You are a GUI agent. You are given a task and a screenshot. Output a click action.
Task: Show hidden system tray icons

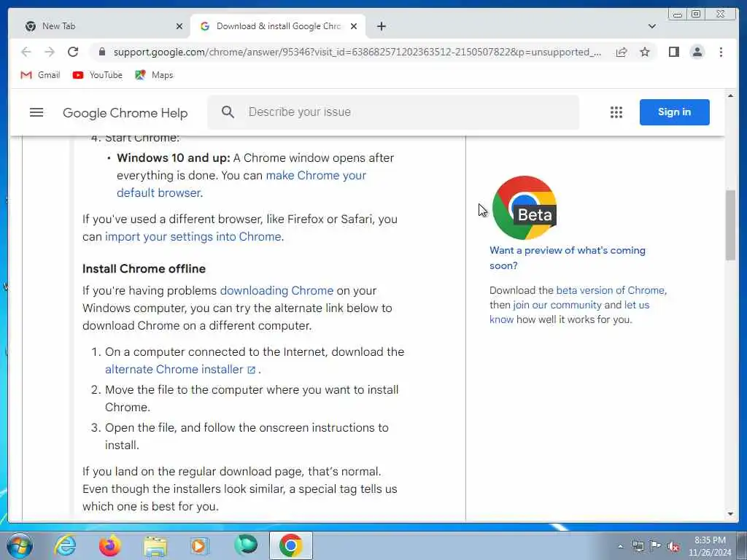(620, 546)
